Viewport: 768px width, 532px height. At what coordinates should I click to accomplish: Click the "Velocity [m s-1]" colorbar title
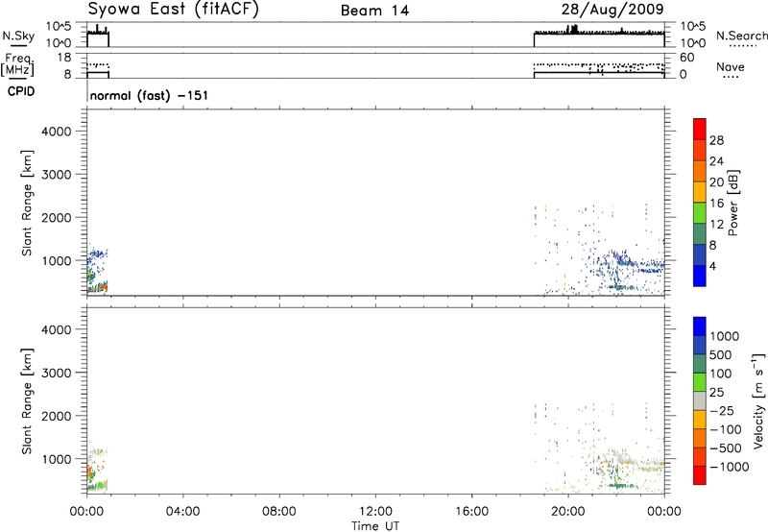758,400
